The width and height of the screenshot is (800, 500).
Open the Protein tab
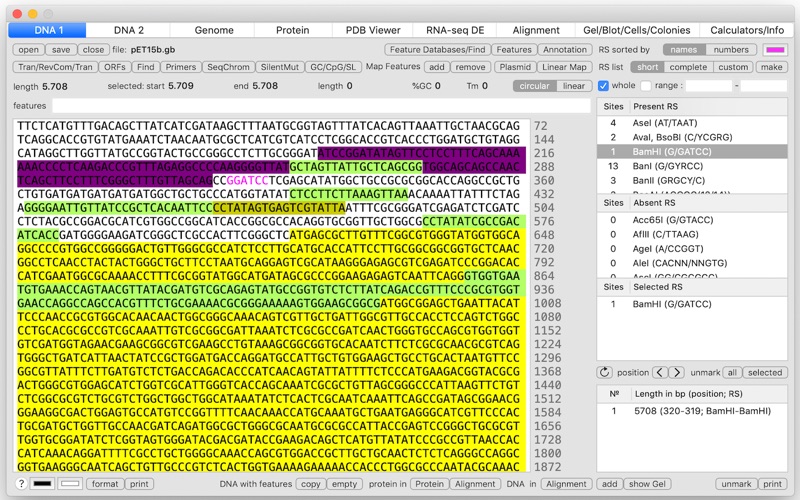point(292,30)
